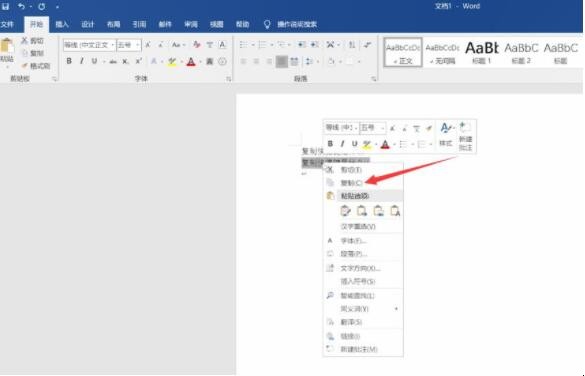585x376 pixels.
Task: Click the Cut scissors icon in ribbon
Action: 25,40
